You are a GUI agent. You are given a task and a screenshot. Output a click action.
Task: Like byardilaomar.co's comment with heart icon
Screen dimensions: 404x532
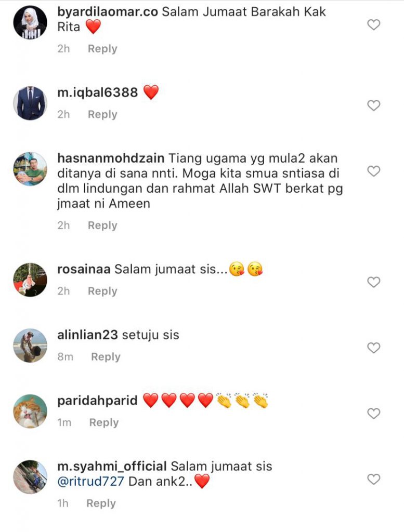click(374, 25)
